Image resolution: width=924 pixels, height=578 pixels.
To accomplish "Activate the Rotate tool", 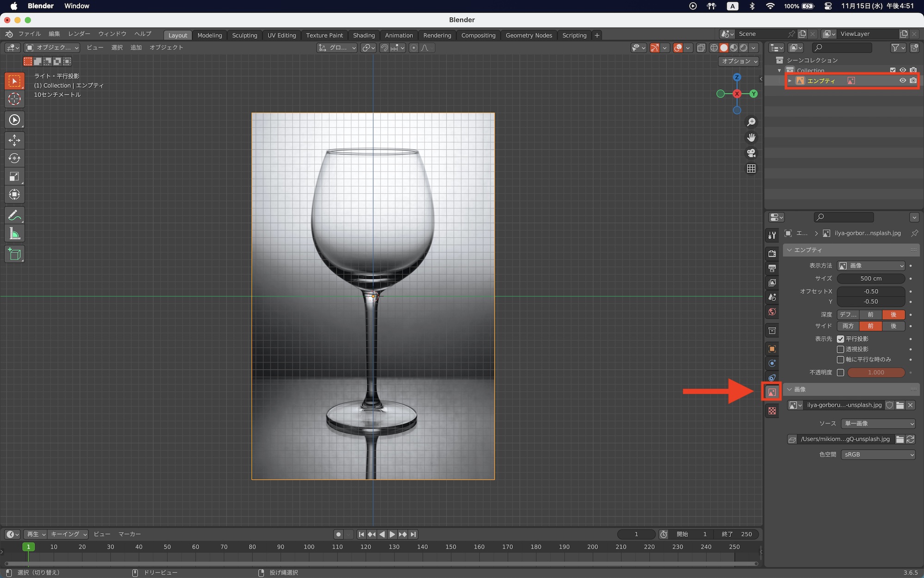I will (x=14, y=158).
